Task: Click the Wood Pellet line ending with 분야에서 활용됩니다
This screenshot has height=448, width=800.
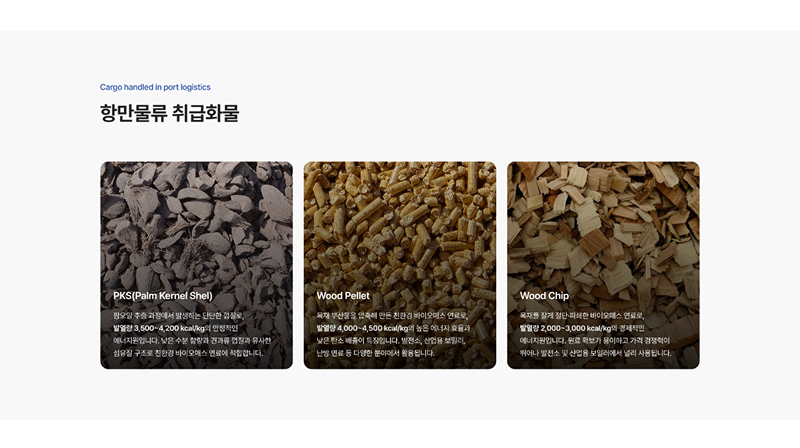Action: pos(376,353)
